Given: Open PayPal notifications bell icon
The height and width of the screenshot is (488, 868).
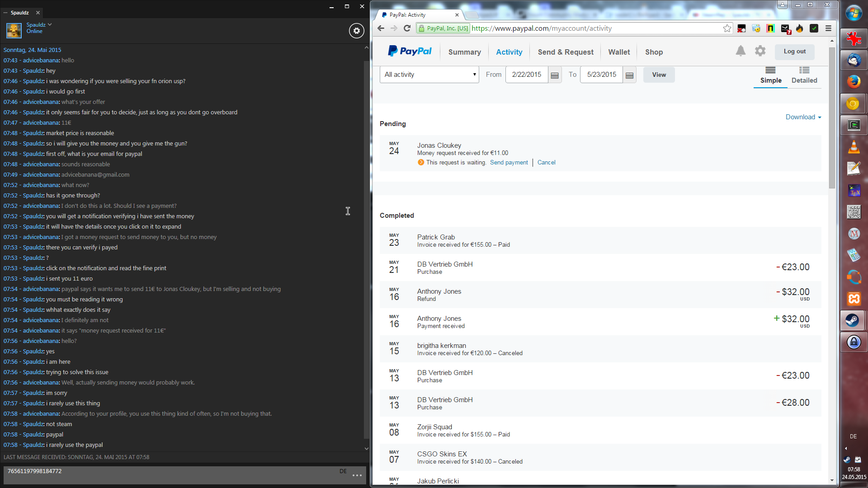Looking at the screenshot, I should tap(741, 51).
